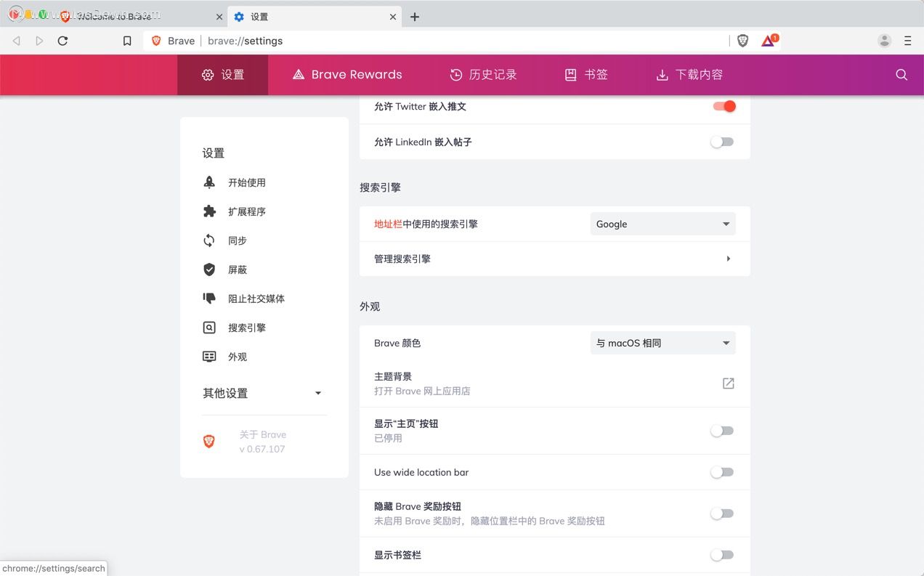924x576 pixels.
Task: Open the Brave 颜色 dropdown showing 与 macOS 相同
Action: [x=662, y=343]
